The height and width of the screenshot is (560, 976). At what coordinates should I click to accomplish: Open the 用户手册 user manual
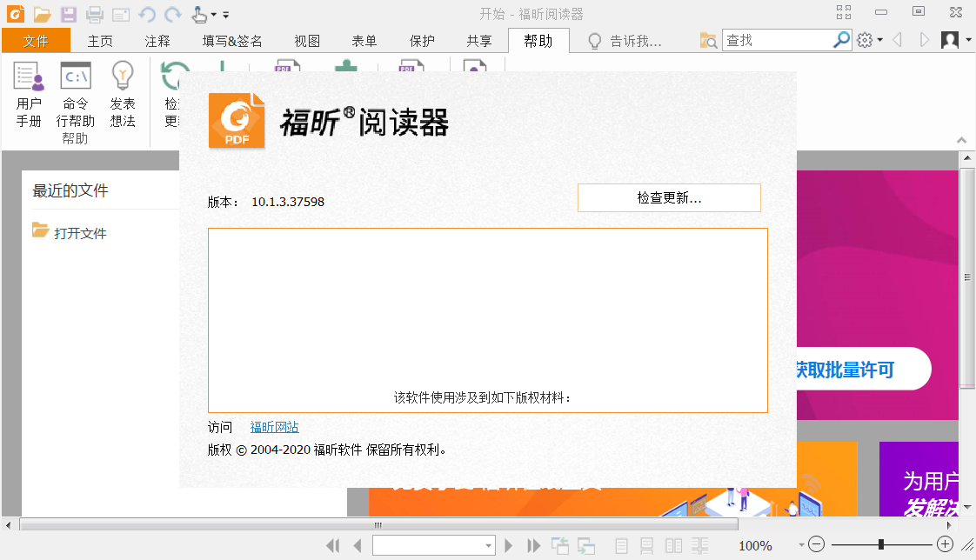[29, 95]
